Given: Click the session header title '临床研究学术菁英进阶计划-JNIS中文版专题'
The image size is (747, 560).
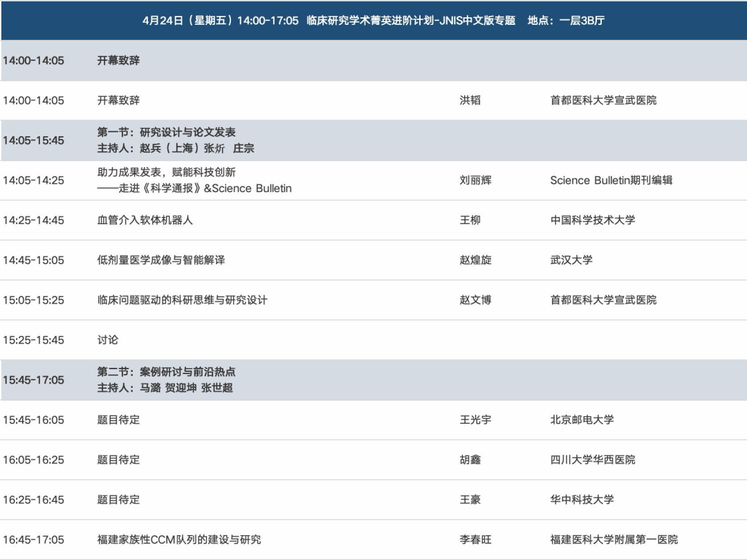Looking at the screenshot, I should (x=411, y=21).
